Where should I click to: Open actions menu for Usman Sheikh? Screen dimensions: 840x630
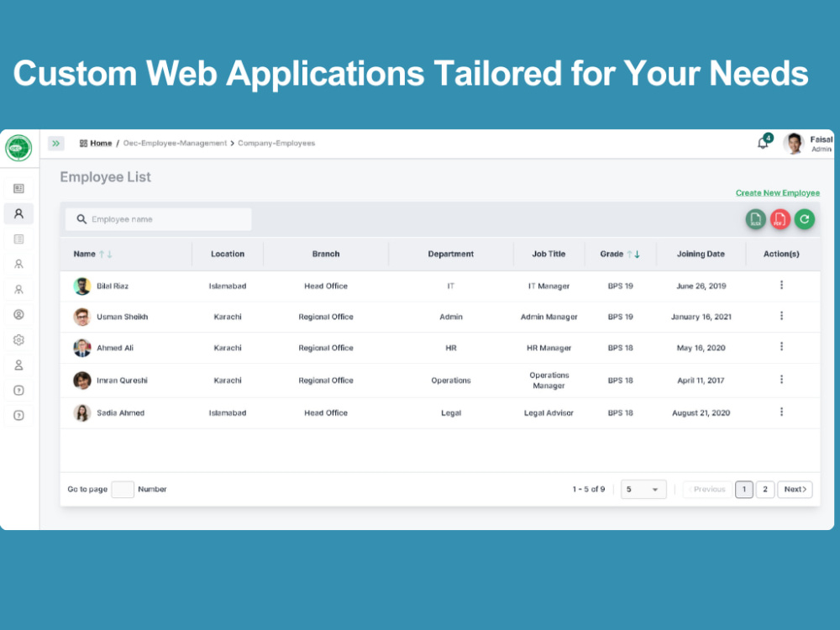tap(781, 316)
